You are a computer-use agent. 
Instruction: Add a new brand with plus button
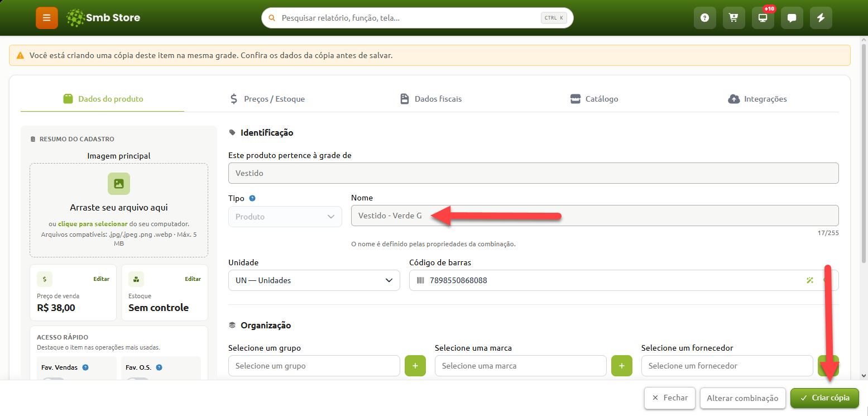[622, 366]
